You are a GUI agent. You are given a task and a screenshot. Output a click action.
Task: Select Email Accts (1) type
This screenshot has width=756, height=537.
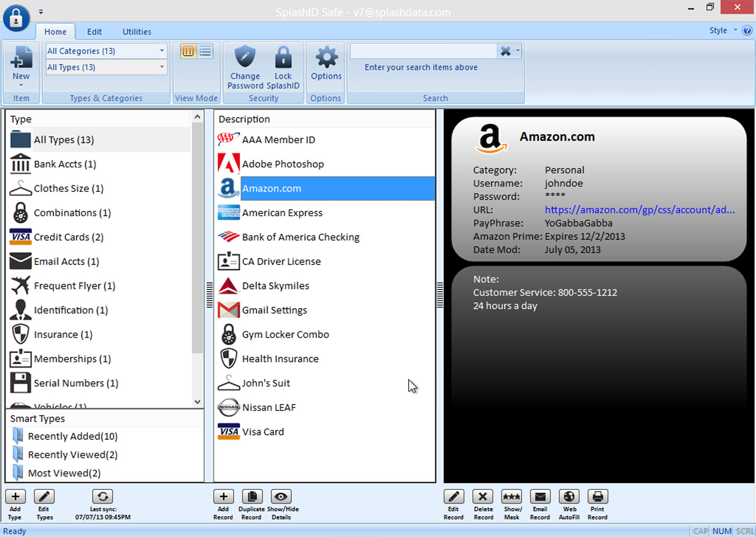pos(100,262)
